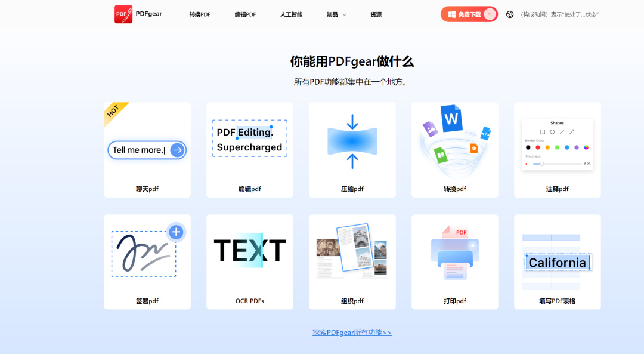Expand the 制品 dropdown menu
The width and height of the screenshot is (644, 354).
click(x=336, y=14)
